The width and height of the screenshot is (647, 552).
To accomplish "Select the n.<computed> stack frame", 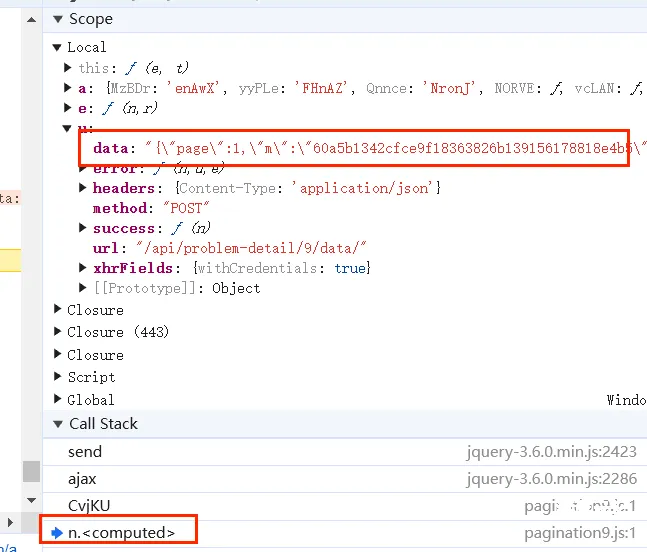I will [x=121, y=533].
